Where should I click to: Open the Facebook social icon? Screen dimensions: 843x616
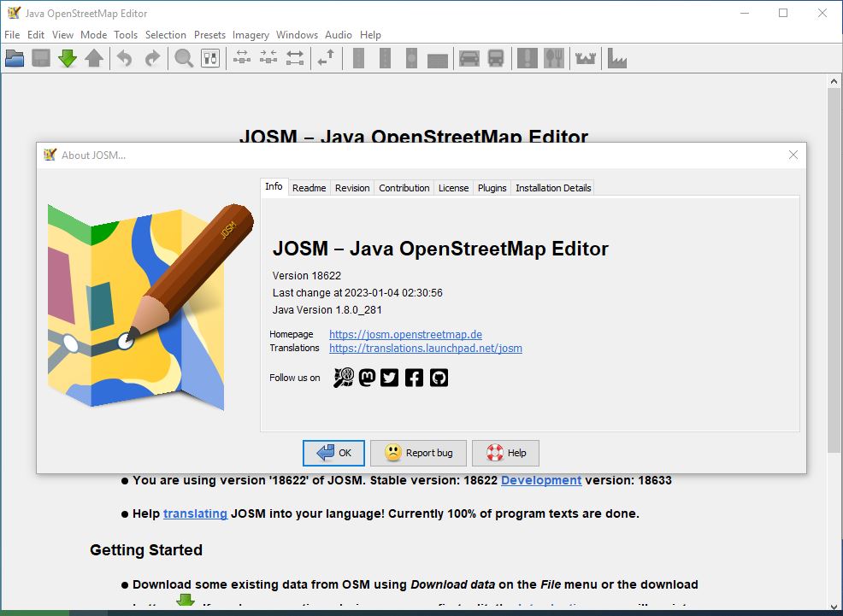click(414, 378)
